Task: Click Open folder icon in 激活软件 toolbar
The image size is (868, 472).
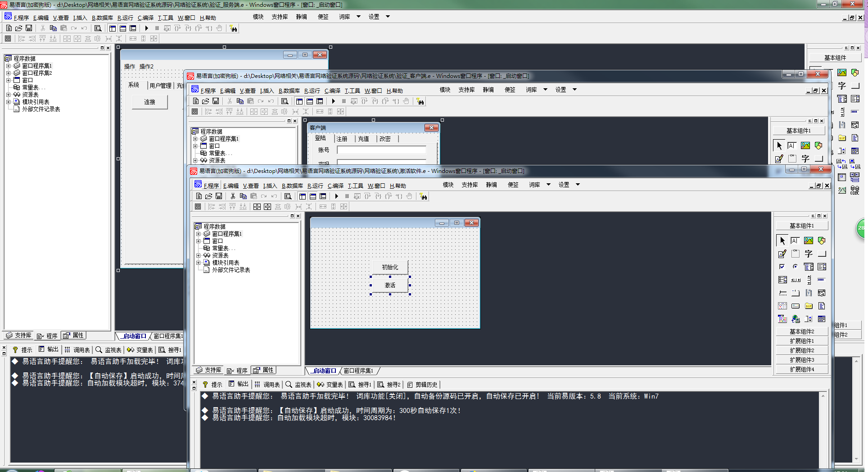Action: pyautogui.click(x=209, y=196)
